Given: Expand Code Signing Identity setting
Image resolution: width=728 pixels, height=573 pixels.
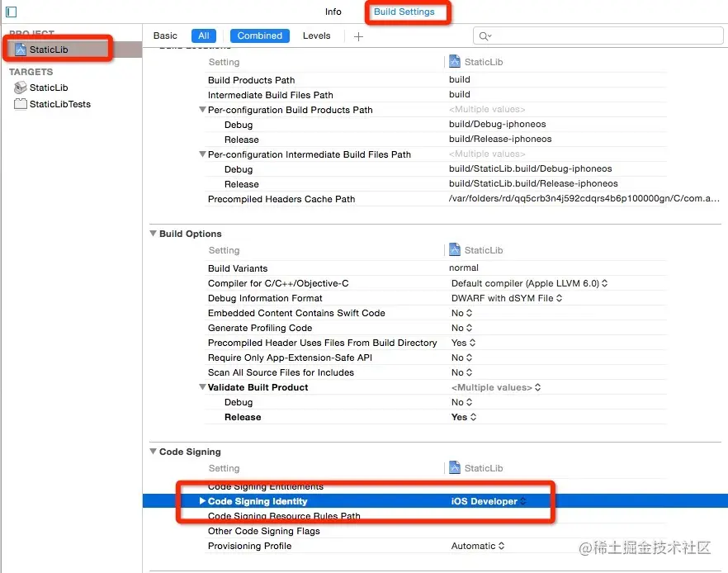Looking at the screenshot, I should 202,501.
